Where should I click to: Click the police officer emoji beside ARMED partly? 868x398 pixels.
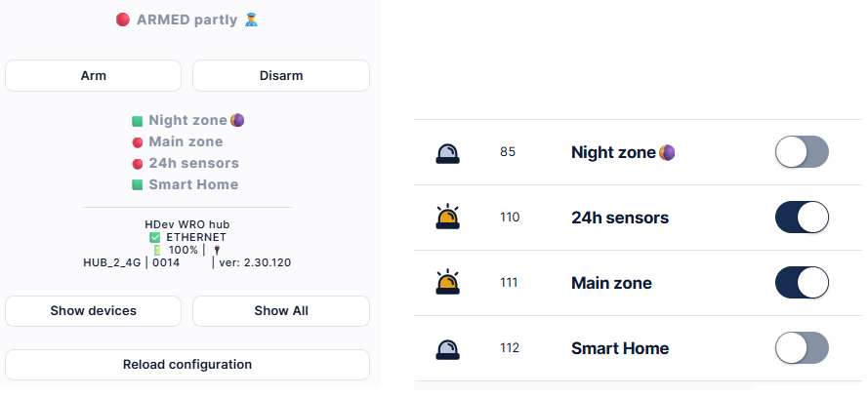coord(251,20)
